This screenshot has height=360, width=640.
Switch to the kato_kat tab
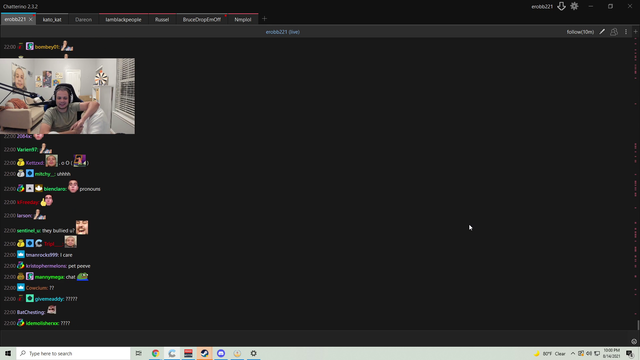(52, 19)
